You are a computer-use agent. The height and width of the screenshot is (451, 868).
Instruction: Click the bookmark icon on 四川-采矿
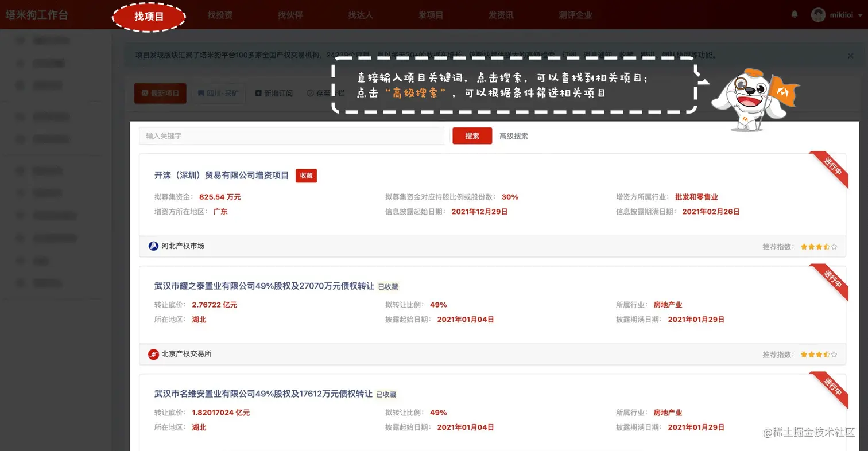tap(201, 93)
